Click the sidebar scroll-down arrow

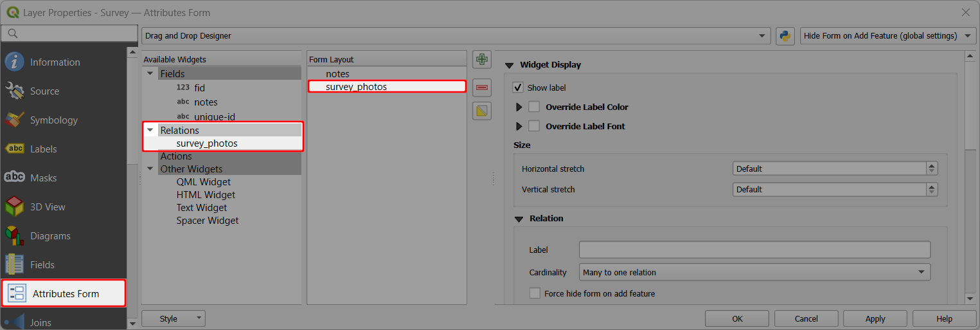point(132,323)
